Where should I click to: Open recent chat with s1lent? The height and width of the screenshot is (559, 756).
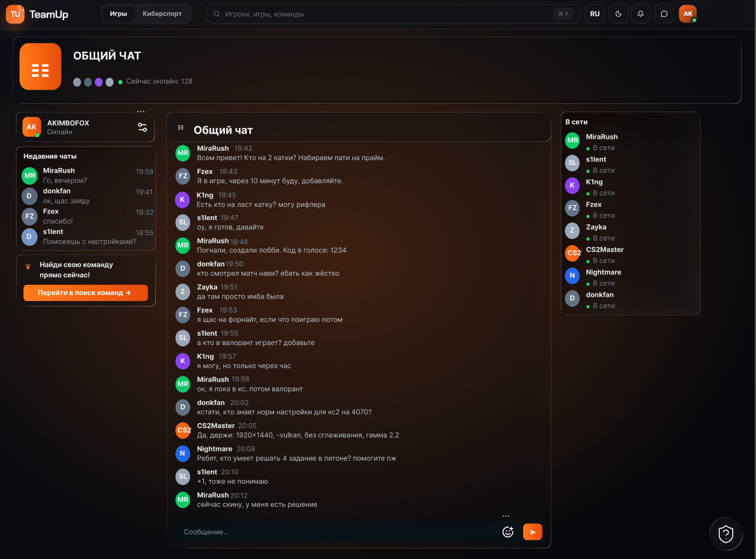87,236
